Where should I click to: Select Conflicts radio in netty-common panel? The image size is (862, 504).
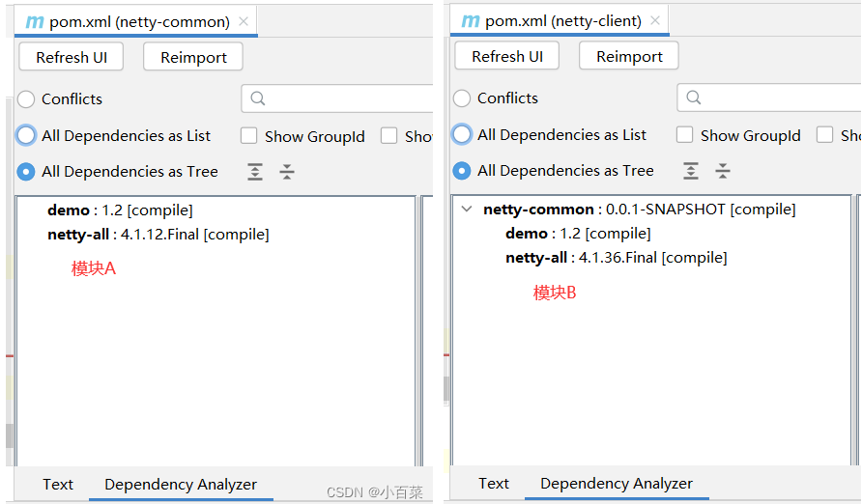[26, 99]
